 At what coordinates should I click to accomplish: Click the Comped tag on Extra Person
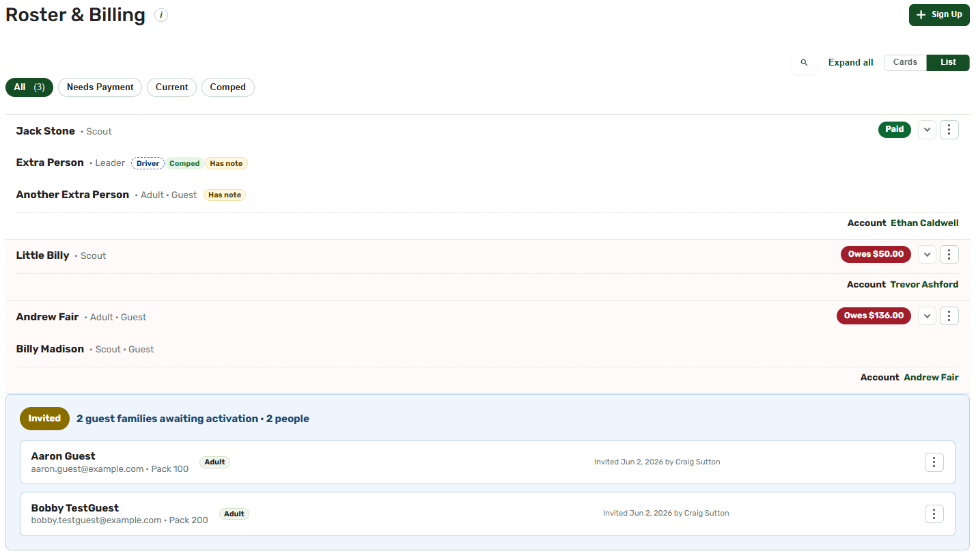[x=184, y=164]
